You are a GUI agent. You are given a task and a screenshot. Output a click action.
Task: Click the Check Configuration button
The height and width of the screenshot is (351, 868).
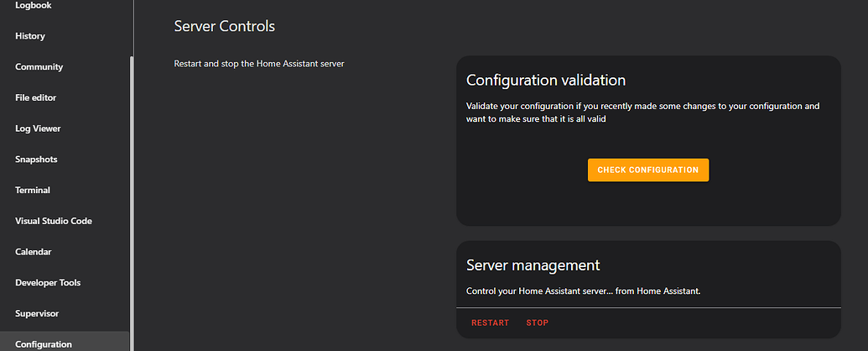click(647, 170)
